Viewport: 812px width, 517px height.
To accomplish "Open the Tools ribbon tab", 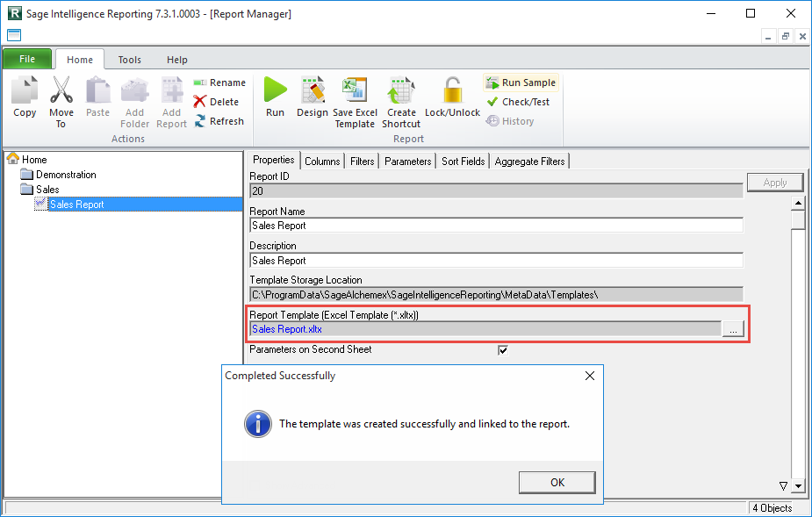I will tap(129, 60).
